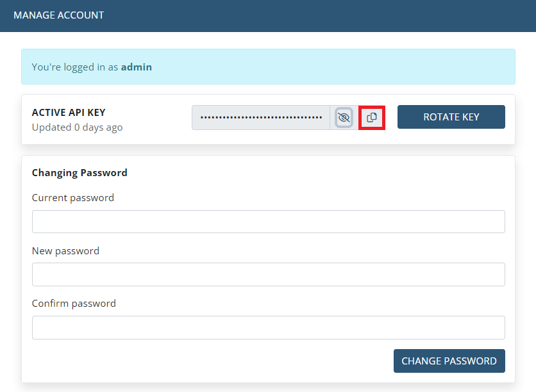
Task: Click the Active API Key label
Action: [69, 113]
